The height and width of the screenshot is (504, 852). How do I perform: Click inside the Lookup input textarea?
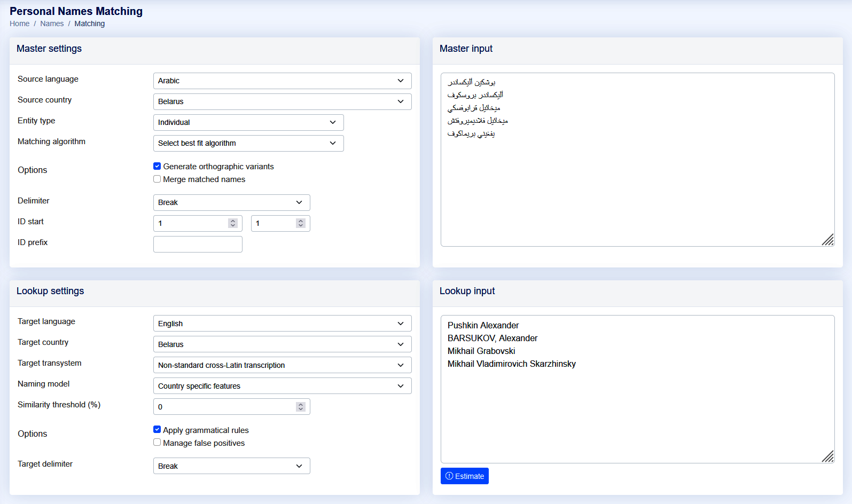[x=637, y=389]
